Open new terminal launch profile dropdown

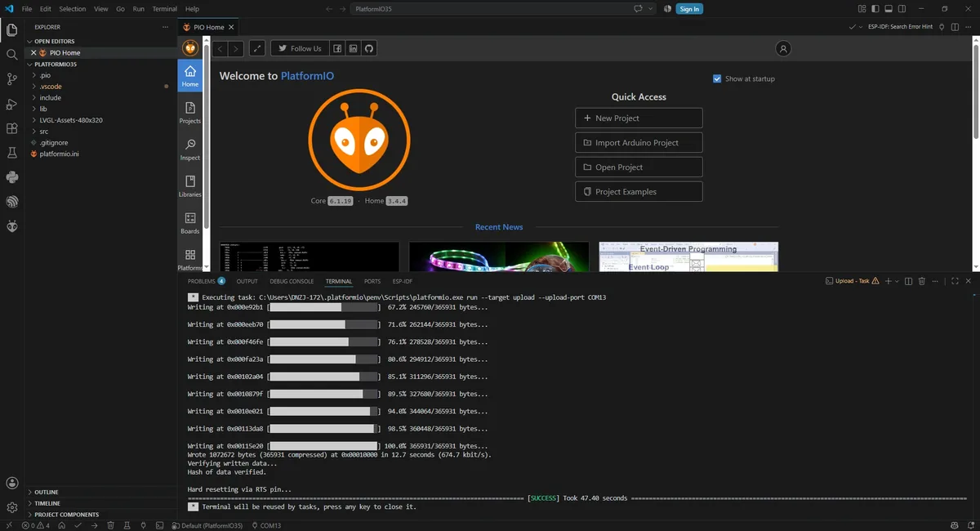(x=897, y=281)
